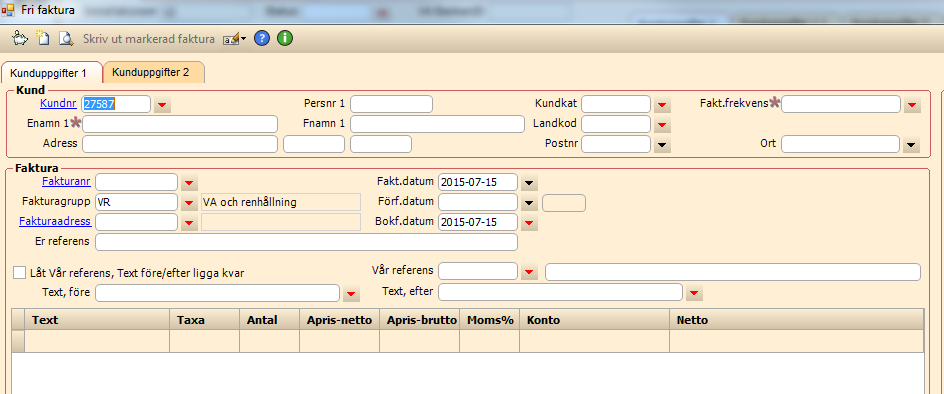Click the Vår referens code field
This screenshot has height=394, width=944.
478,272
